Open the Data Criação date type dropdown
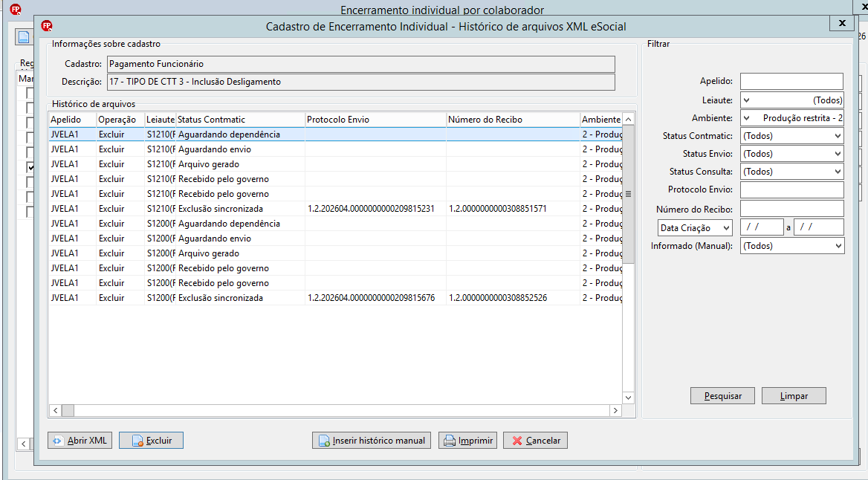The image size is (868, 480). [x=726, y=227]
